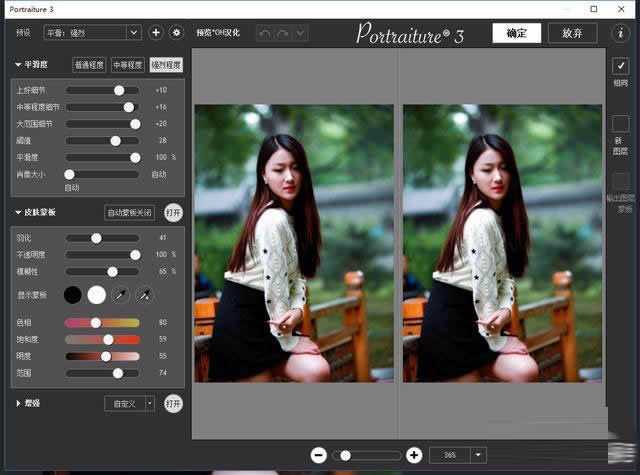Select the 普通程度 smoothing level
The width and height of the screenshot is (640, 475).
(x=89, y=65)
